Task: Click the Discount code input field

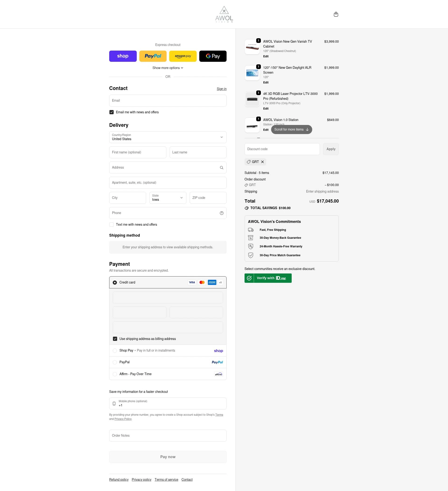Action: click(x=282, y=149)
